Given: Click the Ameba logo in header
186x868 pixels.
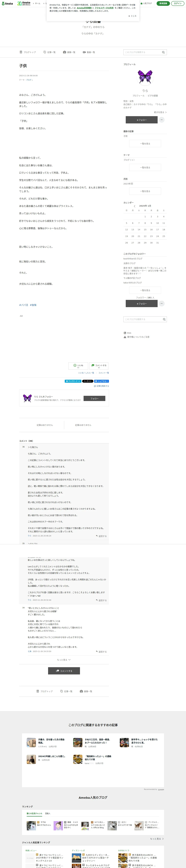Looking at the screenshot, I should click(7, 3).
